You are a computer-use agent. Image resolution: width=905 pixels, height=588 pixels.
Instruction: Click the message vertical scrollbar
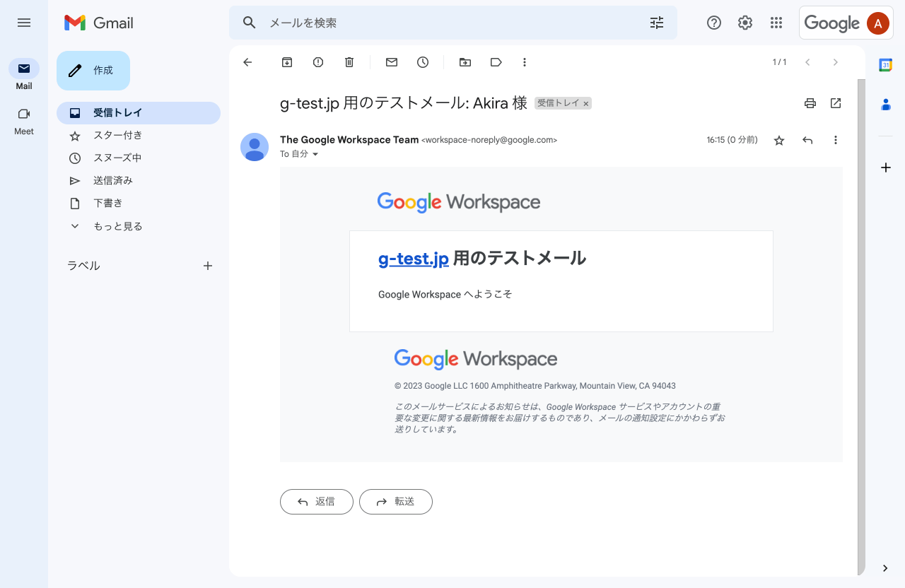[x=861, y=327]
